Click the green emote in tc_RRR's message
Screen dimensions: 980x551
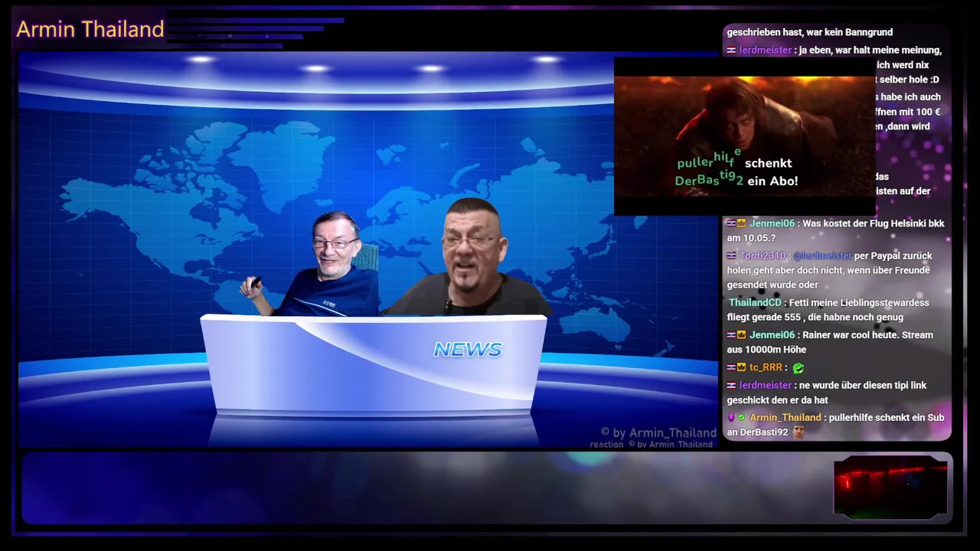click(x=799, y=368)
